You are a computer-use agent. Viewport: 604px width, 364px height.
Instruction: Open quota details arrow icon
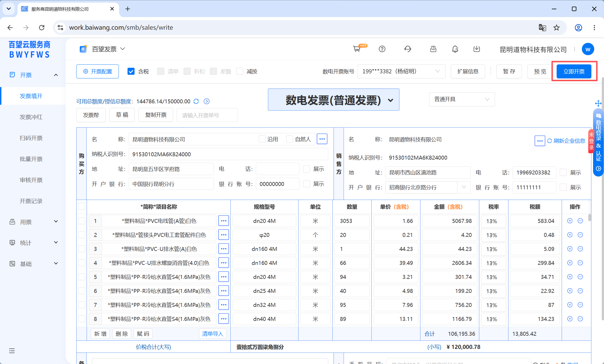[207, 101]
